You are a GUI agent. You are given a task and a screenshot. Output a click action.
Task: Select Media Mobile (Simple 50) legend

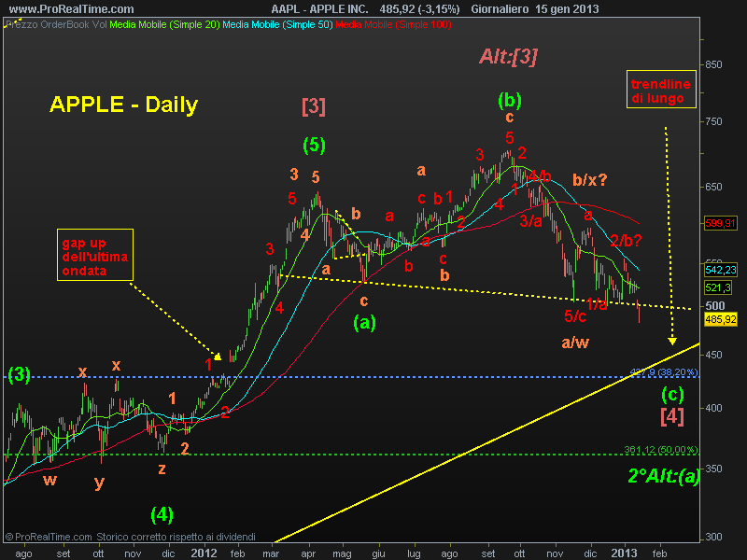click(277, 24)
